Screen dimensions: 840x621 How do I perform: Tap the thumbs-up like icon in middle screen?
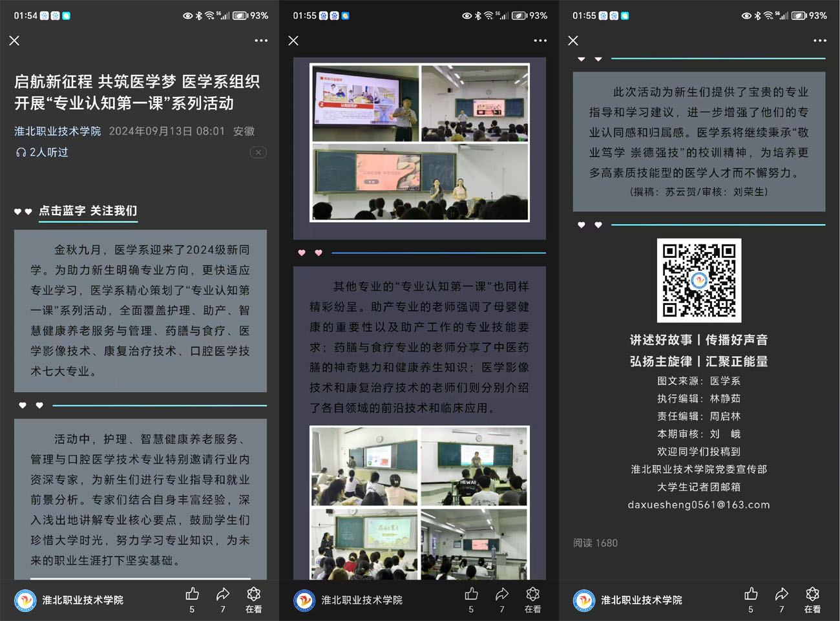pyautogui.click(x=471, y=594)
